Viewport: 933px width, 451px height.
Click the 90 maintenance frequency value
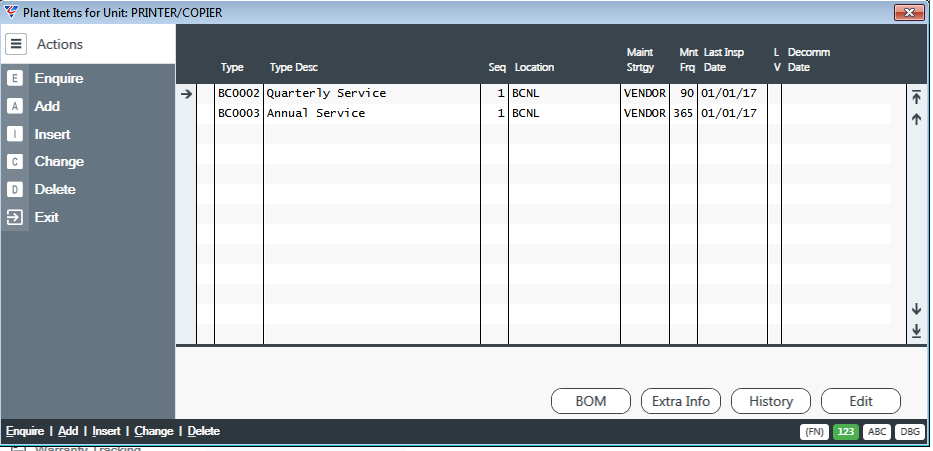687,93
